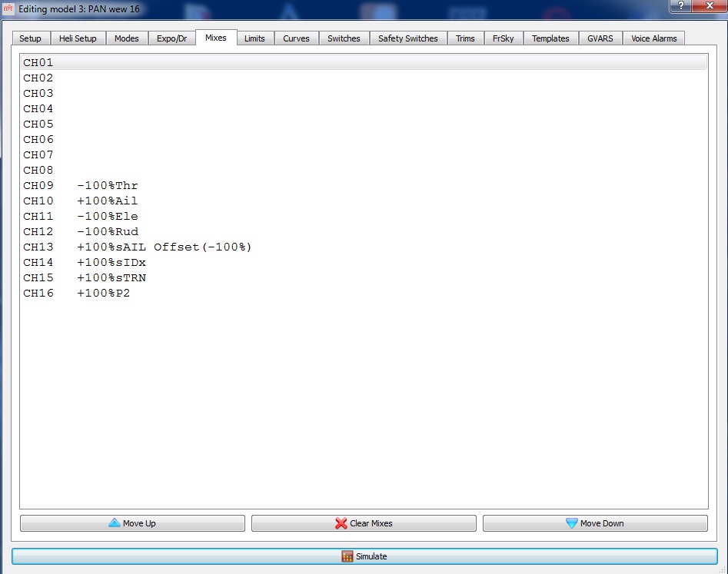Click the Move Up button
Image resolution: width=728 pixels, height=574 pixels.
(x=132, y=523)
